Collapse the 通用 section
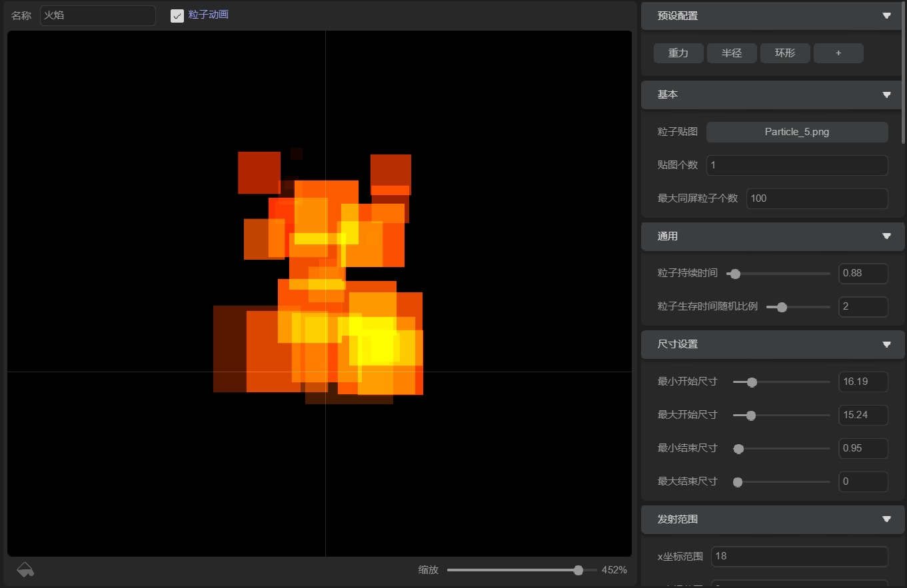 pos(886,236)
